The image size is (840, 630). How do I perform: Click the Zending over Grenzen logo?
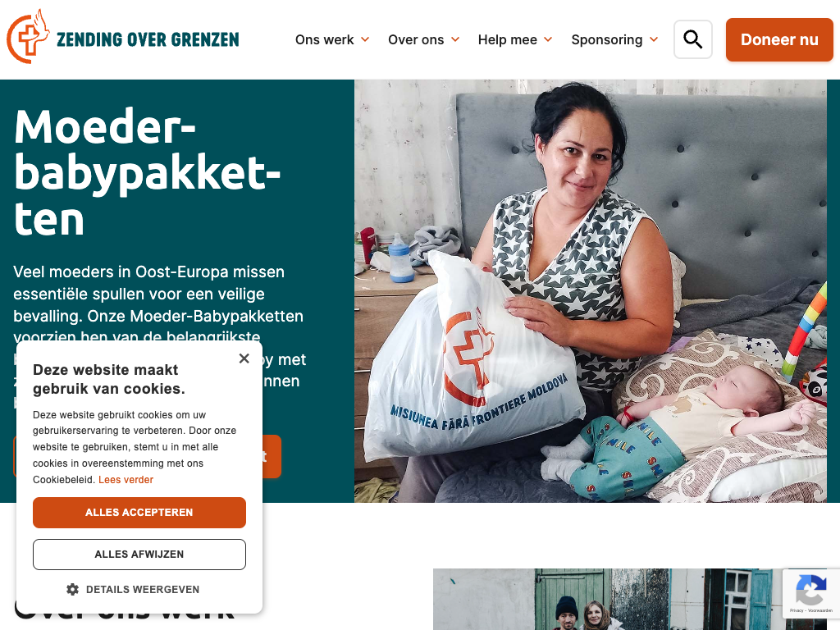pyautogui.click(x=123, y=37)
